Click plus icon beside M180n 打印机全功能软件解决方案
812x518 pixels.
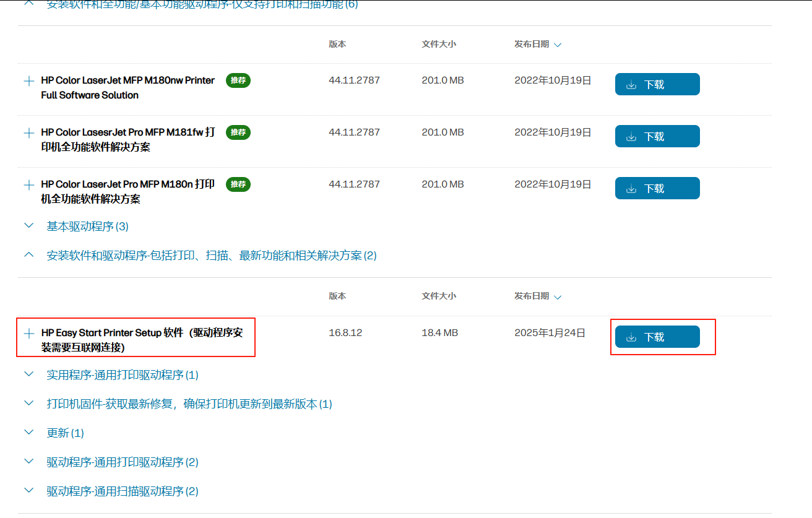[28, 185]
